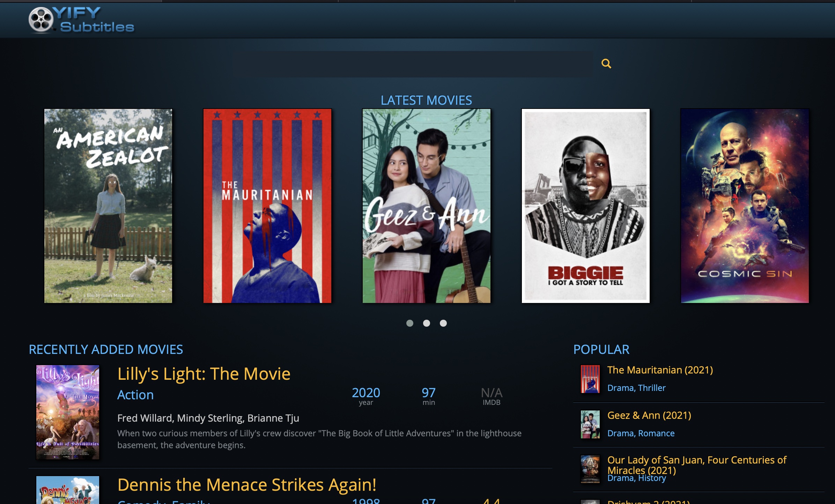The image size is (835, 504).
Task: Open Biggie I Got a Story poster
Action: pos(585,206)
